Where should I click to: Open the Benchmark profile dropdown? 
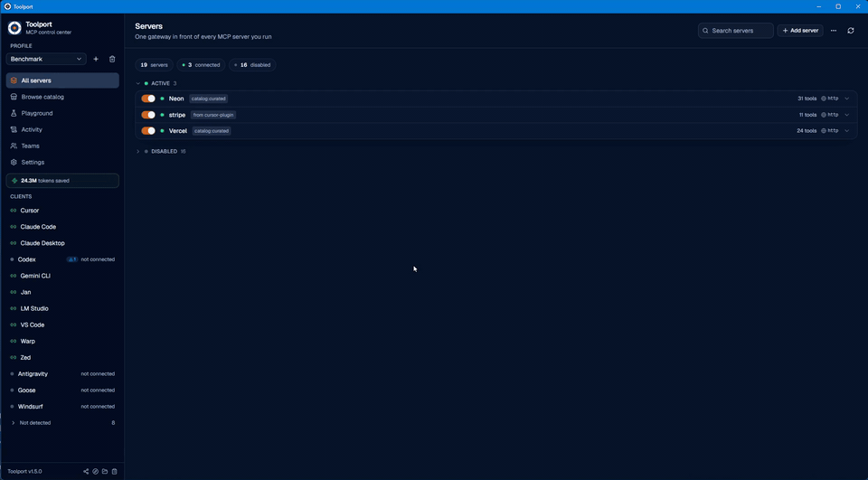(46, 59)
